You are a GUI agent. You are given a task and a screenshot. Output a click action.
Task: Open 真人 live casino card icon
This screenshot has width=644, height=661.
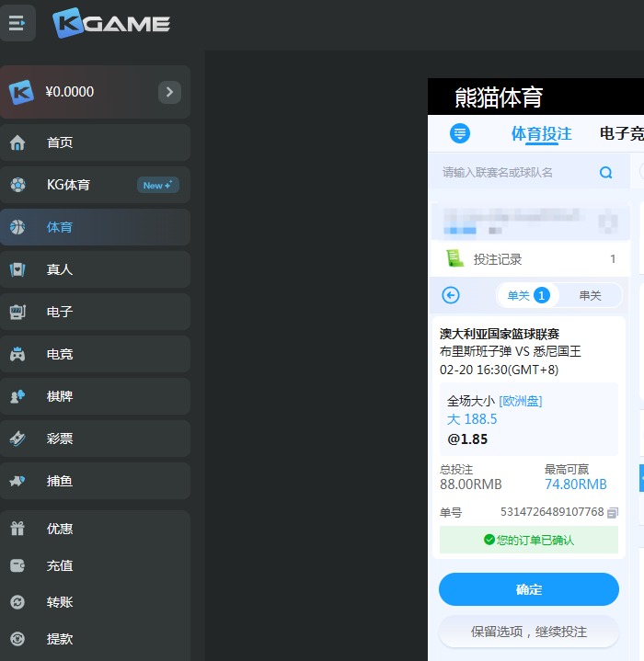[17, 269]
